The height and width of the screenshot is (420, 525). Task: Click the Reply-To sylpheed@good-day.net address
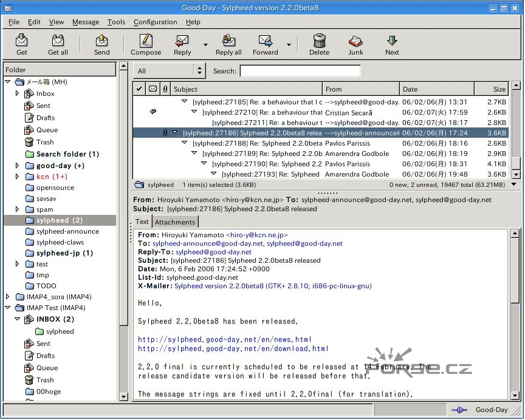tap(214, 252)
